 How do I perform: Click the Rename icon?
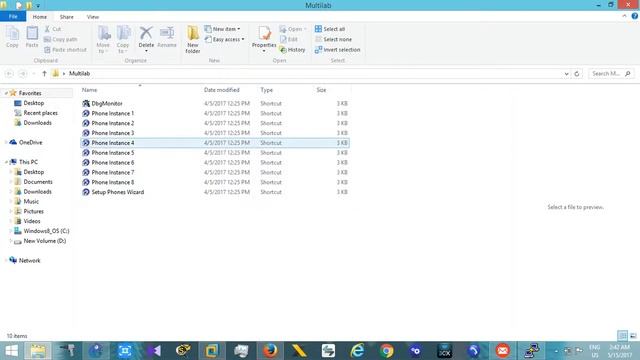(167, 37)
